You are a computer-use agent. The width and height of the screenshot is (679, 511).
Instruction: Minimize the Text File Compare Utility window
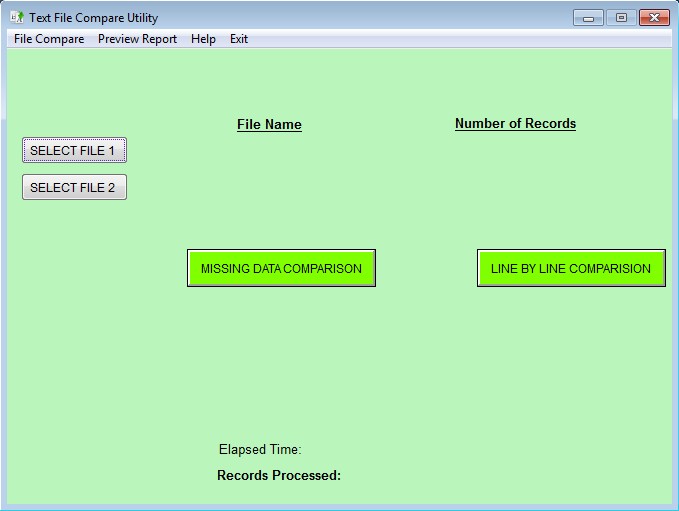588,18
